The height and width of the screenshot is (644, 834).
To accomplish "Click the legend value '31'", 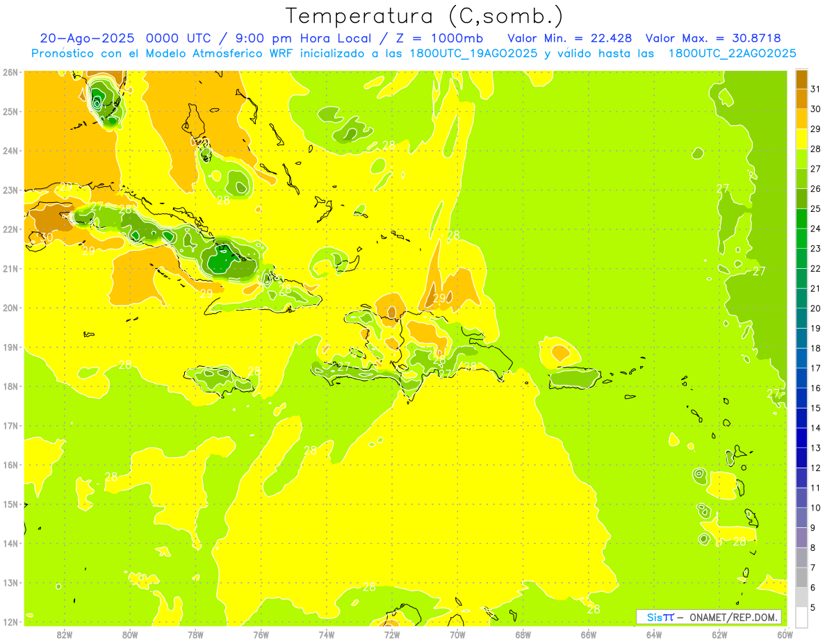I will pos(815,89).
